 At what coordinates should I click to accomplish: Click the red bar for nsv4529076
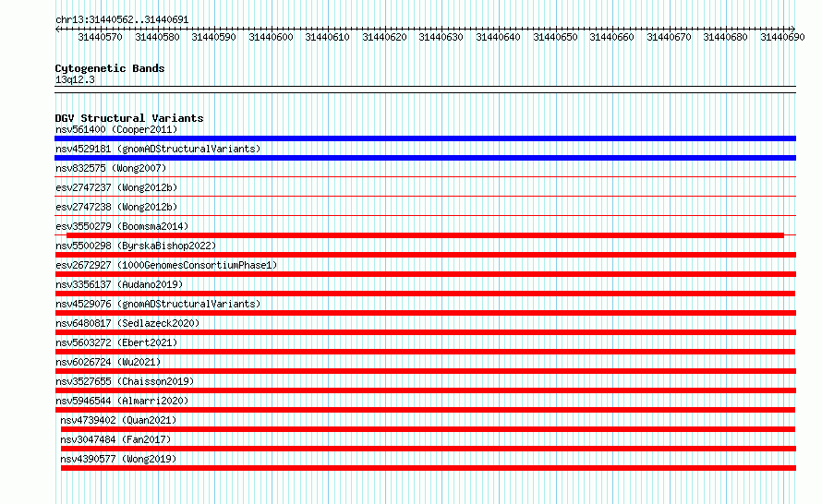coord(425,313)
